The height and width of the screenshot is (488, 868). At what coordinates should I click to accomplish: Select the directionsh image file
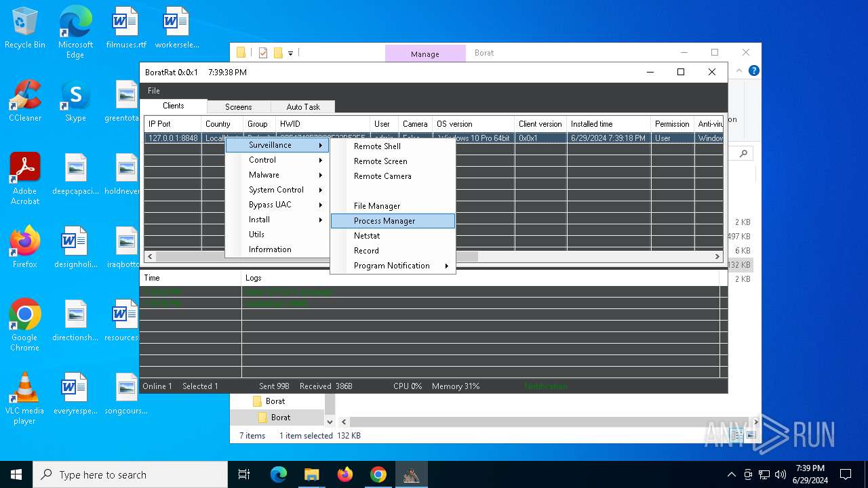click(x=75, y=321)
